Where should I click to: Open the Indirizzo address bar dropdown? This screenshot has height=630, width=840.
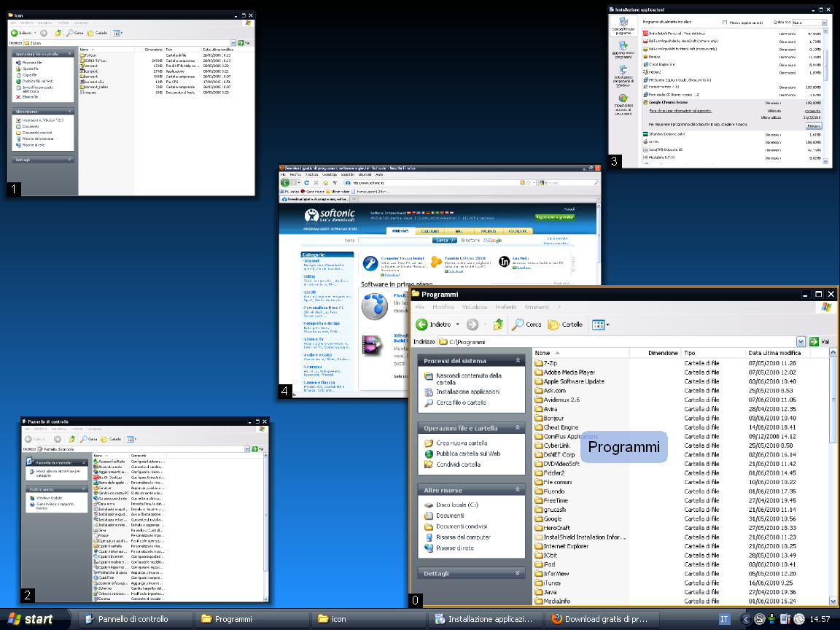tap(801, 341)
